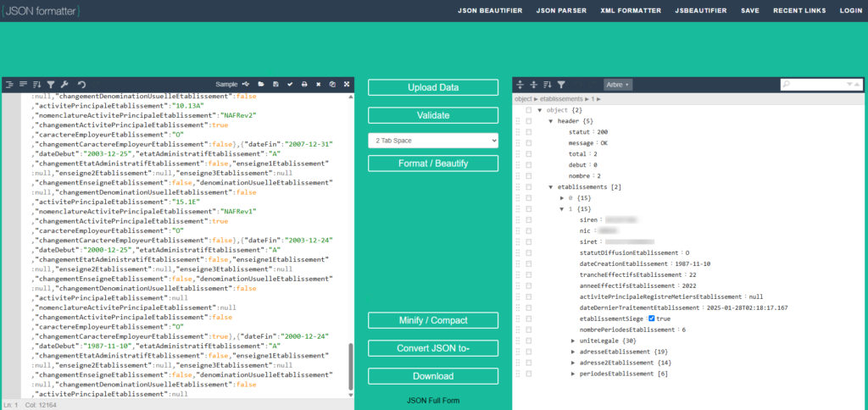Open JSBEAUTIFIER in top navigation
Image resolution: width=868 pixels, height=410 pixels.
click(x=701, y=10)
